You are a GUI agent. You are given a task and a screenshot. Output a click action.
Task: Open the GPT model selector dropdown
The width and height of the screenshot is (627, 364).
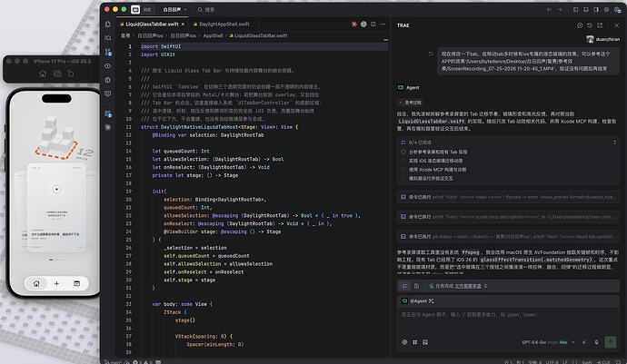coord(548,342)
